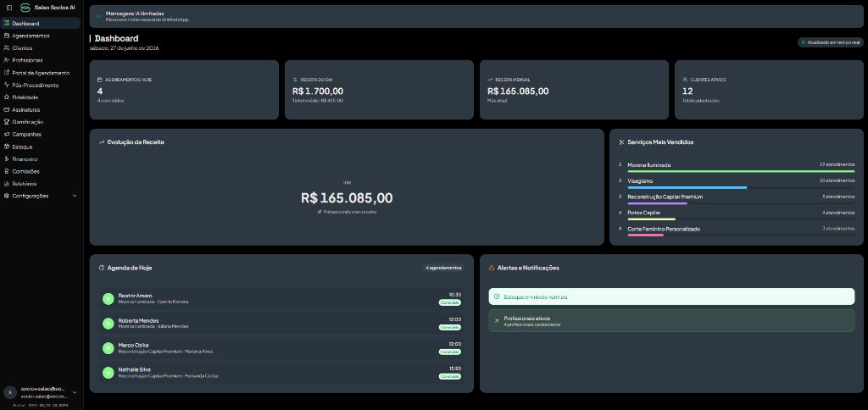This screenshot has width=868, height=410.
Task: Open the account menu chevron next to the email
Action: 75,392
